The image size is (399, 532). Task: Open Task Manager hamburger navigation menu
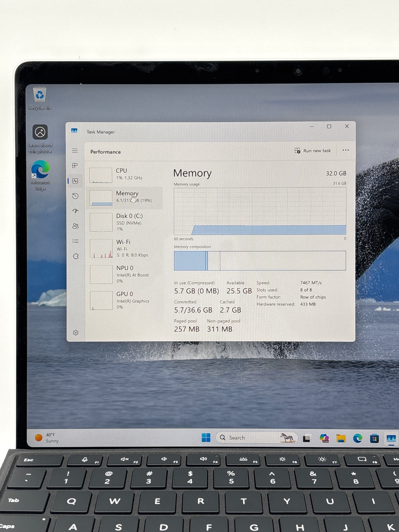click(75, 151)
